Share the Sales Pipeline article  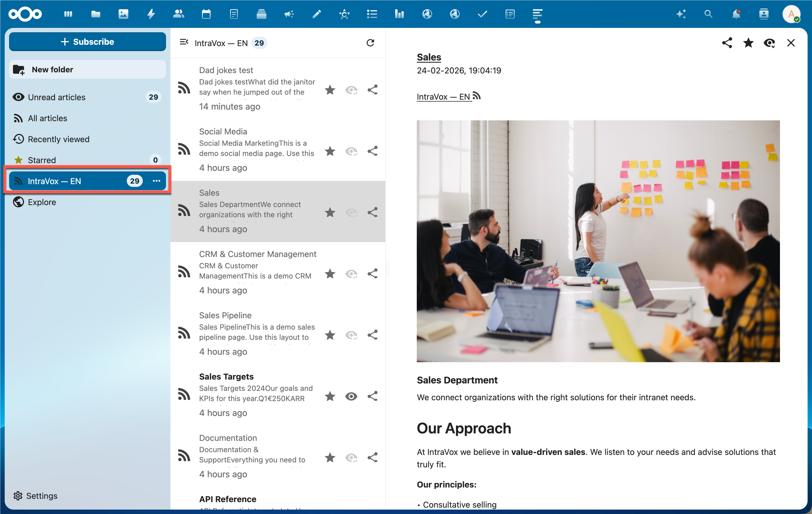coord(373,335)
